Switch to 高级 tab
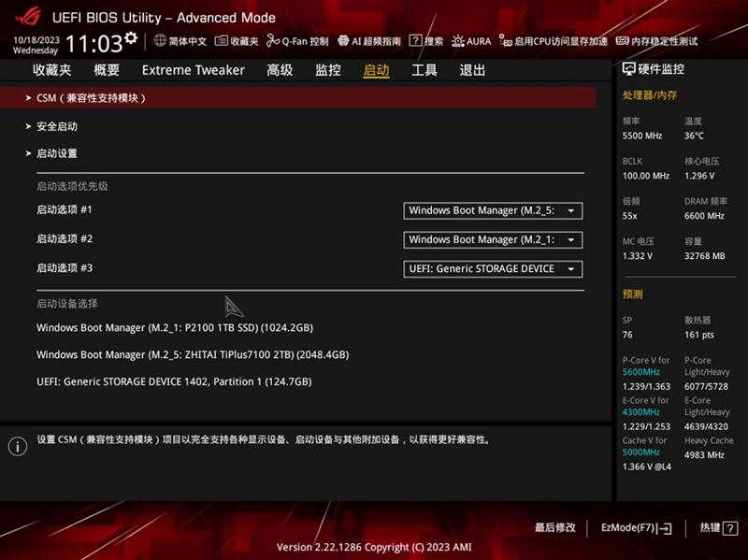This screenshot has width=748, height=560. [280, 70]
